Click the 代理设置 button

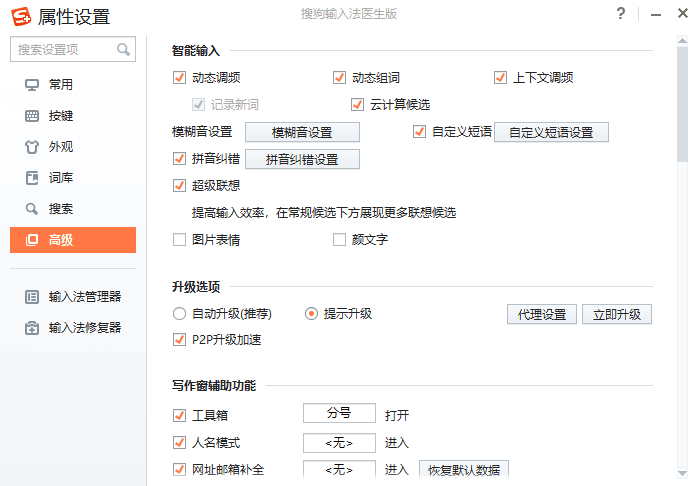tap(542, 314)
